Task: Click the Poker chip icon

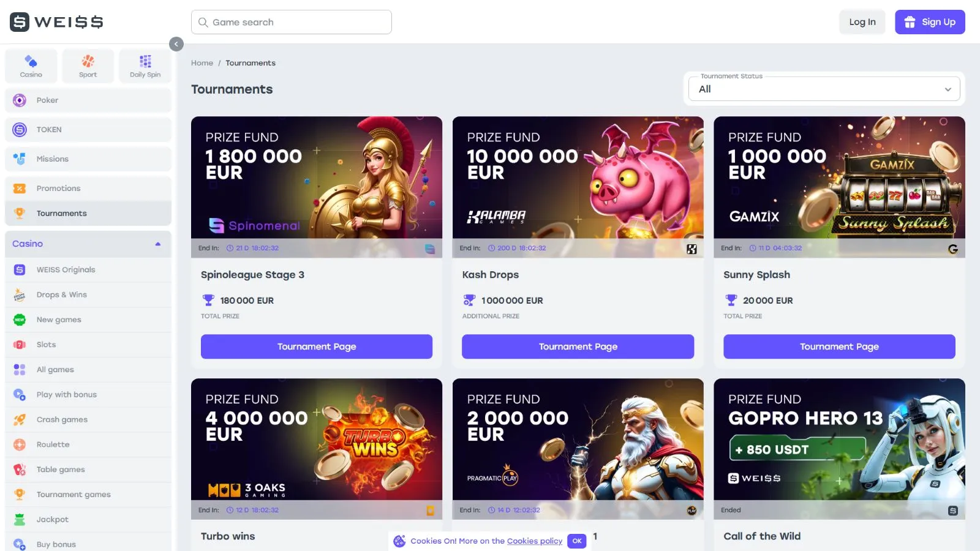Action: (x=20, y=100)
